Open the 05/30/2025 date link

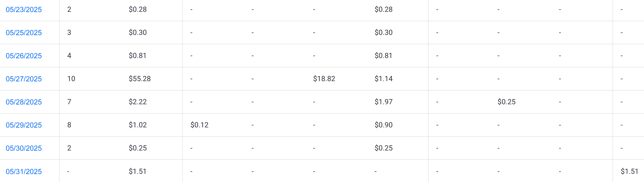[24, 148]
